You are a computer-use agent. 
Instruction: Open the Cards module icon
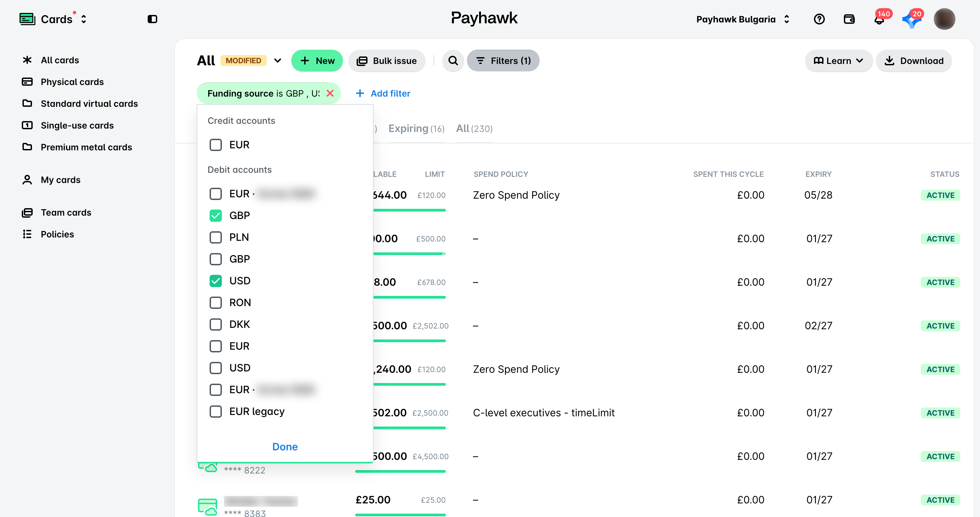point(27,19)
